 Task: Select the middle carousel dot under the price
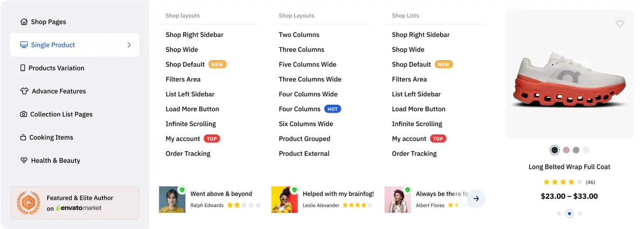pos(569,214)
